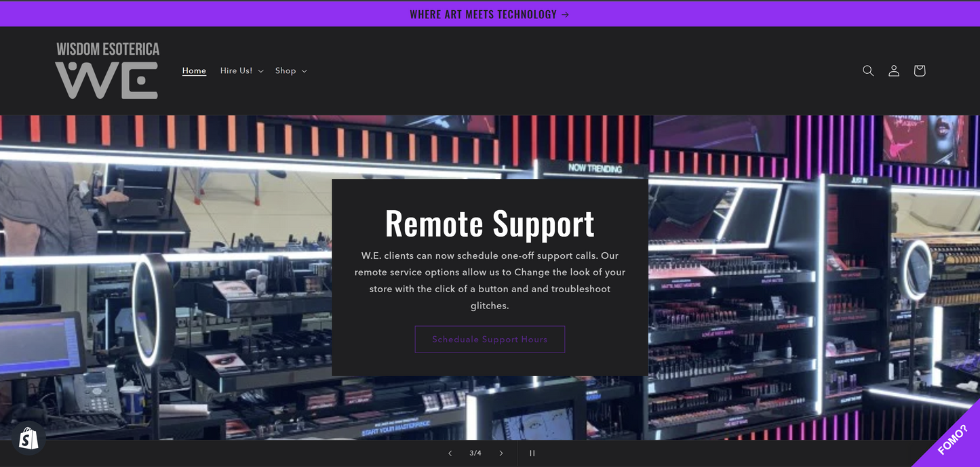
Task: Click the Shopify bag badge
Action: 28,439
